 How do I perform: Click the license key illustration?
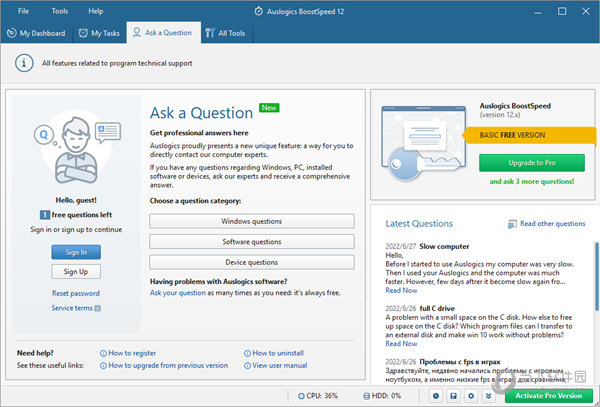click(x=424, y=143)
